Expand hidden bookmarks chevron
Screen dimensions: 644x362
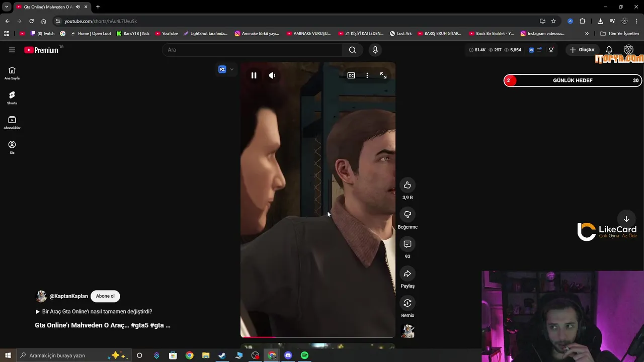tap(587, 34)
